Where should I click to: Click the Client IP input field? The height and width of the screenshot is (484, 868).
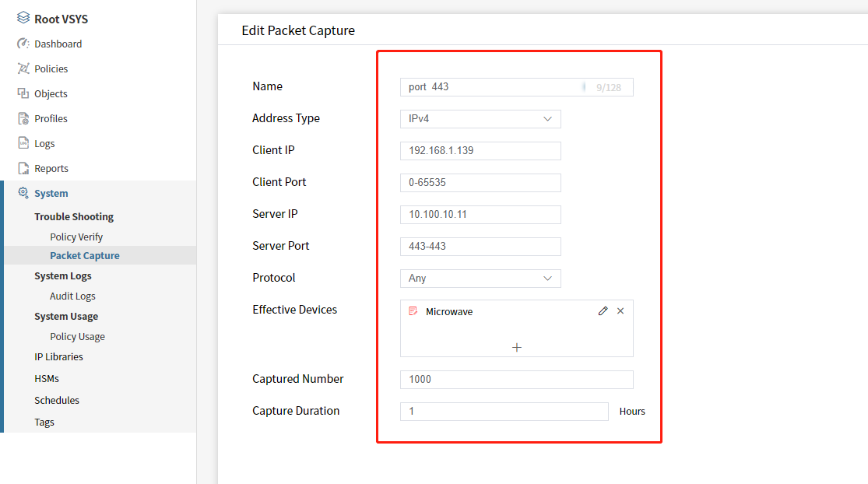point(480,151)
